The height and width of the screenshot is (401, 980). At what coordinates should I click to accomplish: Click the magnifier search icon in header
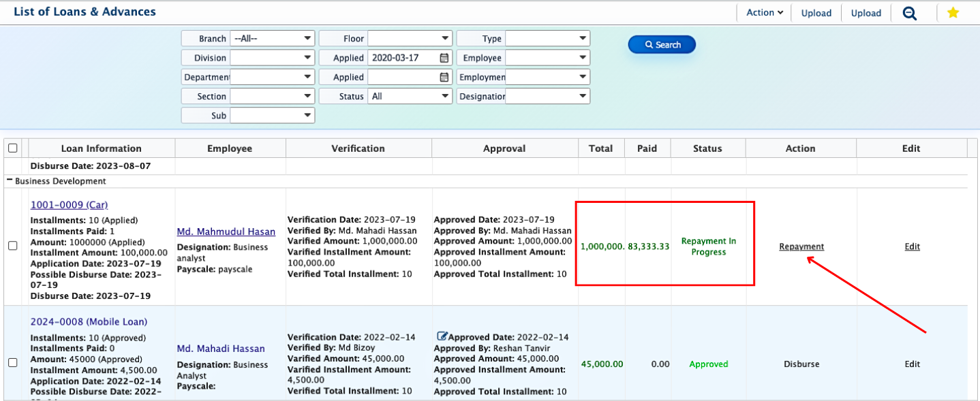pyautogui.click(x=909, y=13)
